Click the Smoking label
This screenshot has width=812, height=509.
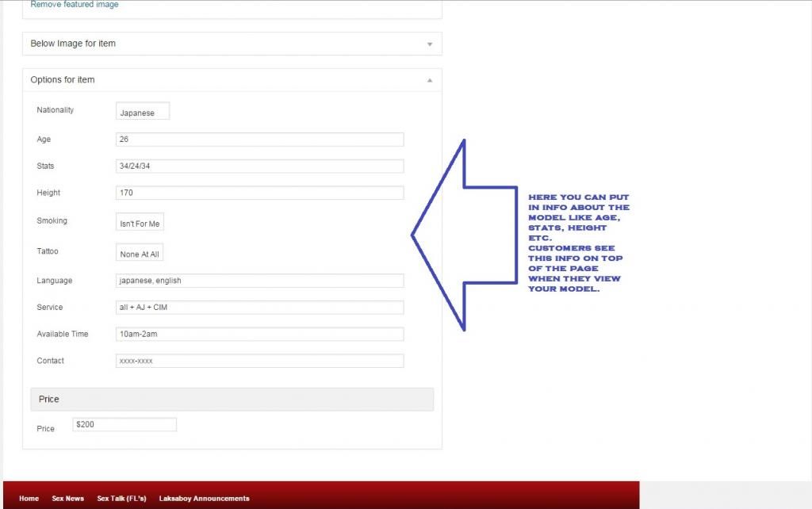coord(52,220)
